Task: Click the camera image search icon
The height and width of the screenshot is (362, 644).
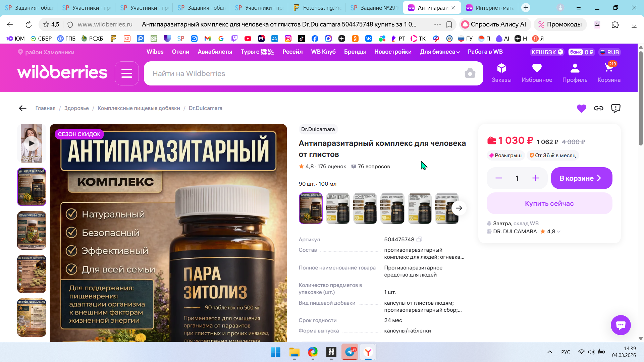Action: point(470,73)
